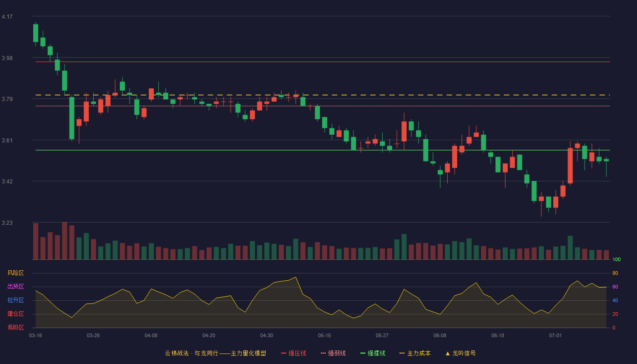Click the 03-16 date label
Image resolution: width=637 pixels, height=364 pixels.
click(35, 335)
